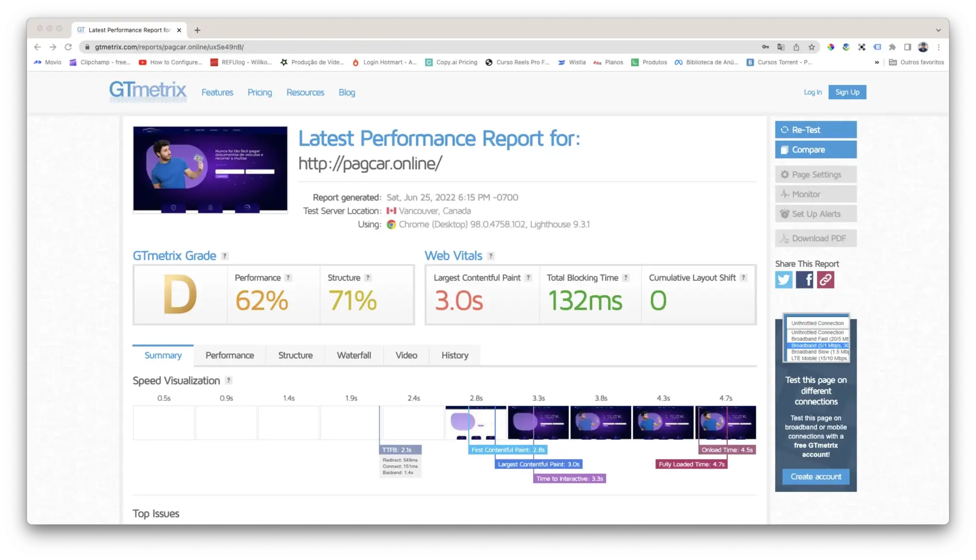Click the Create account button
The height and width of the screenshot is (560, 976).
pyautogui.click(x=816, y=477)
